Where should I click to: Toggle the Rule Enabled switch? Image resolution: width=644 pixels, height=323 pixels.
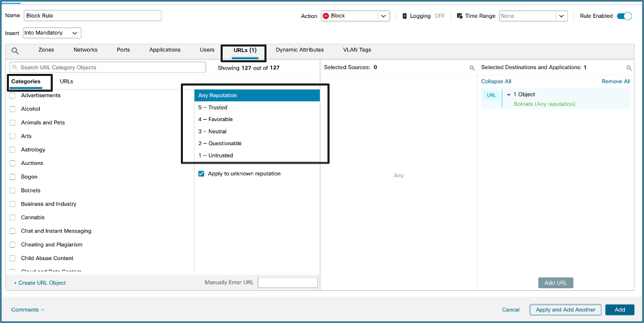624,16
